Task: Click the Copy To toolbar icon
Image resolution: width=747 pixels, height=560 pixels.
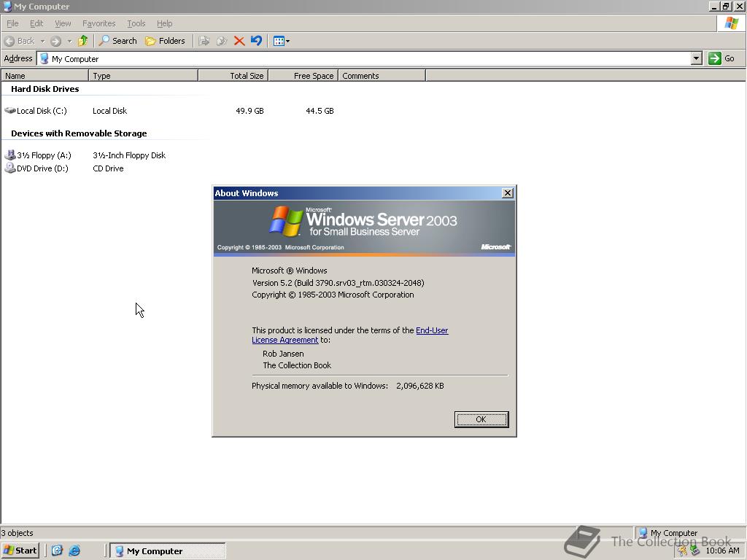Action: coord(222,41)
